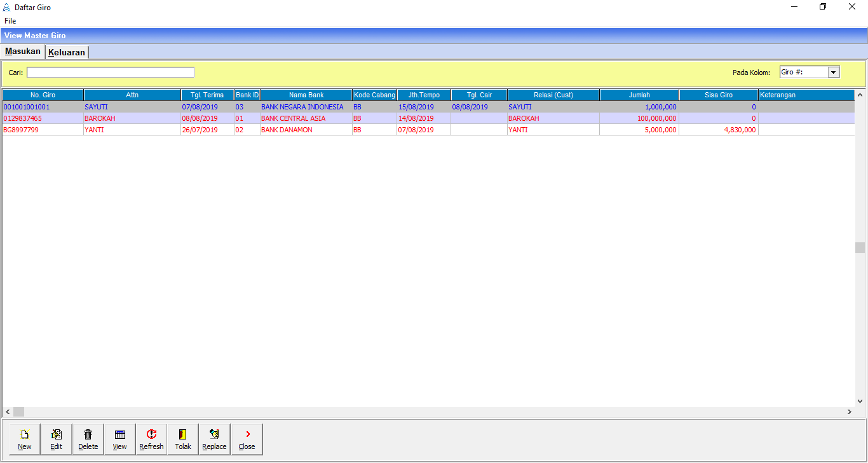Open the File menu

(10, 21)
